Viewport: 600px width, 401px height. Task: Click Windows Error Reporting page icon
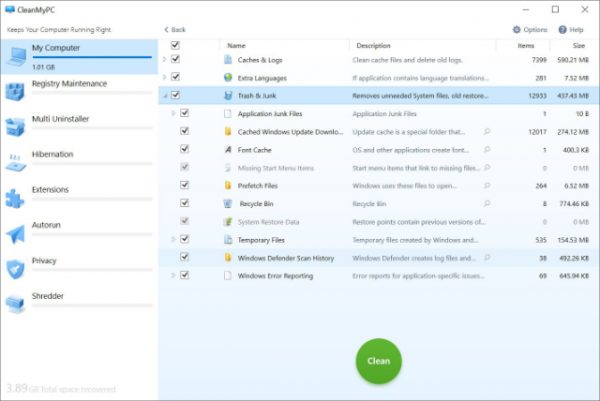[228, 276]
